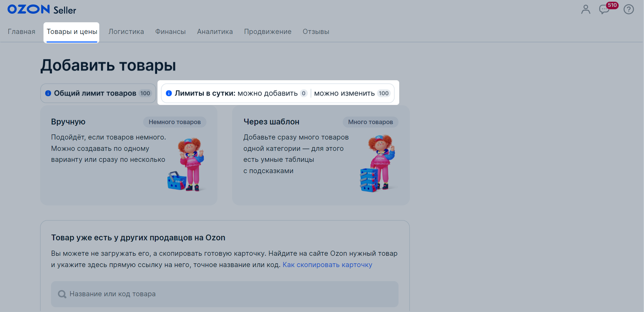Viewport: 644px width, 312px height.
Task: Click text 'Подойдёт, если товаров немного.'
Action: (x=109, y=137)
